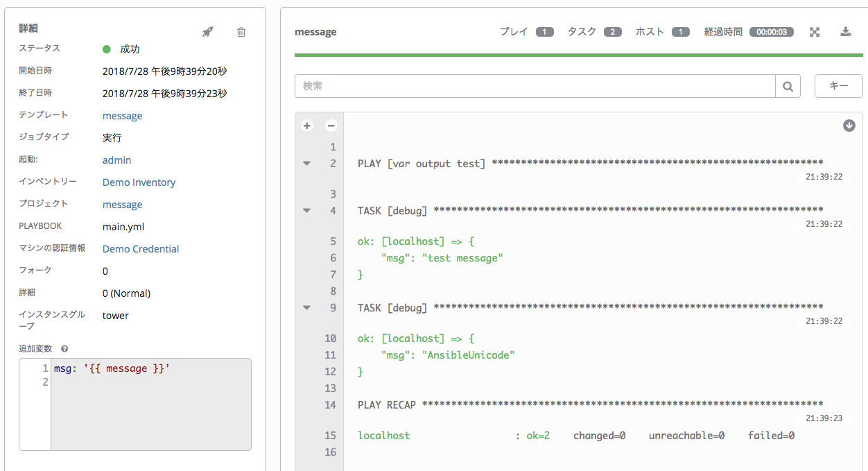Image resolution: width=868 pixels, height=471 pixels.
Task: Open the message template link
Action: 123,116
